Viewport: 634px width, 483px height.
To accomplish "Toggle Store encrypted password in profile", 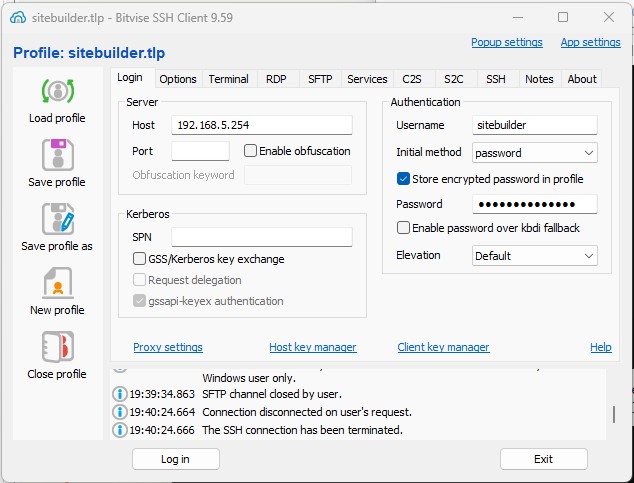I will (403, 179).
